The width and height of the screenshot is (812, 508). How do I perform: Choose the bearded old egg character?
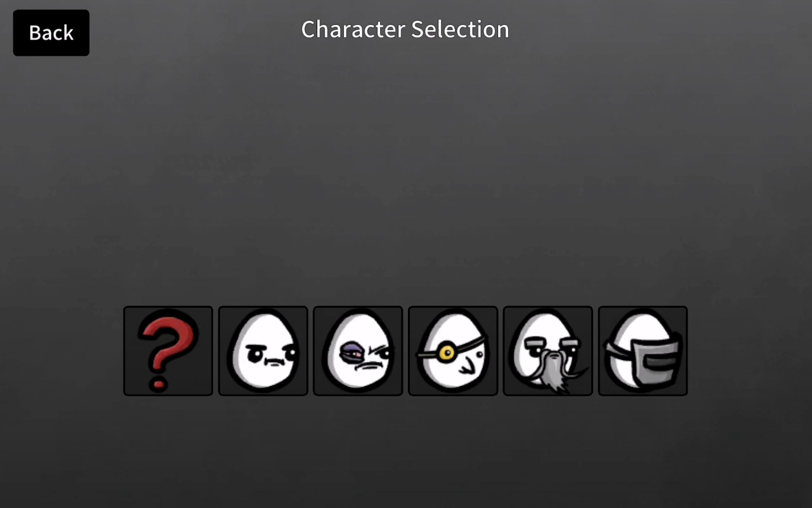(x=548, y=351)
